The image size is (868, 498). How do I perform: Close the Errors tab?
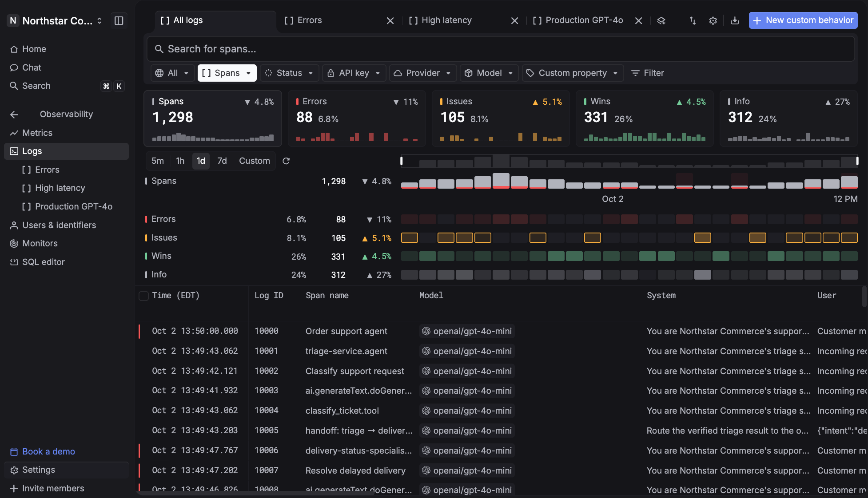390,20
